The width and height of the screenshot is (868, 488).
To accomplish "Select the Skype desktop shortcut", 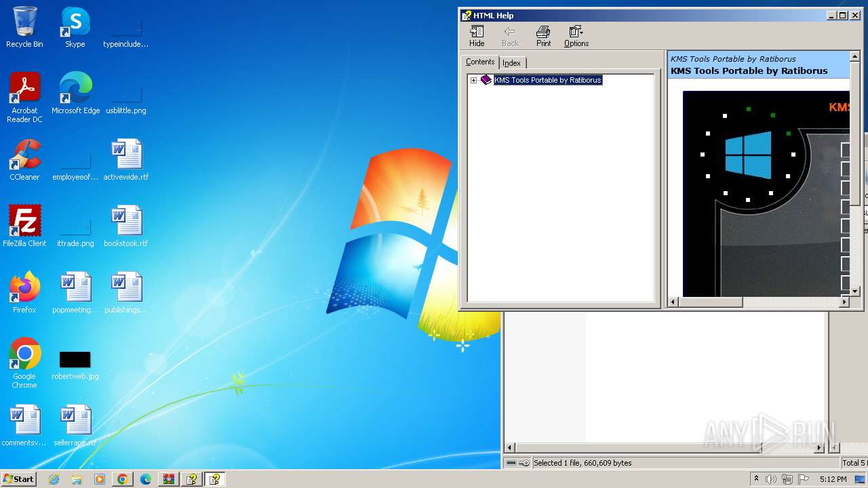I will point(75,27).
